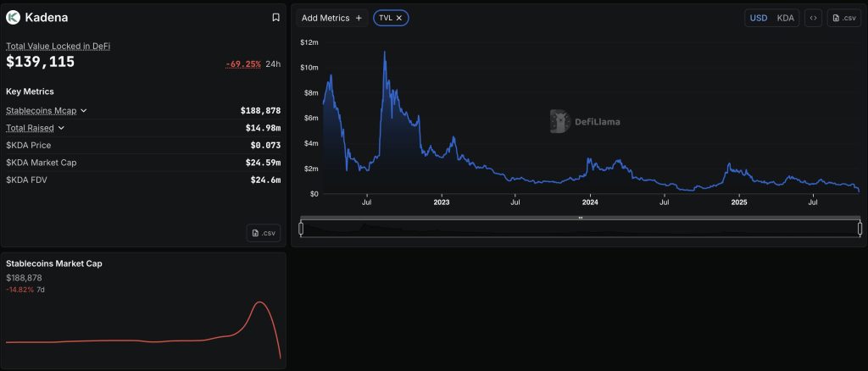Remove the TVL metric chip
This screenshot has height=371, width=868.
(x=399, y=19)
